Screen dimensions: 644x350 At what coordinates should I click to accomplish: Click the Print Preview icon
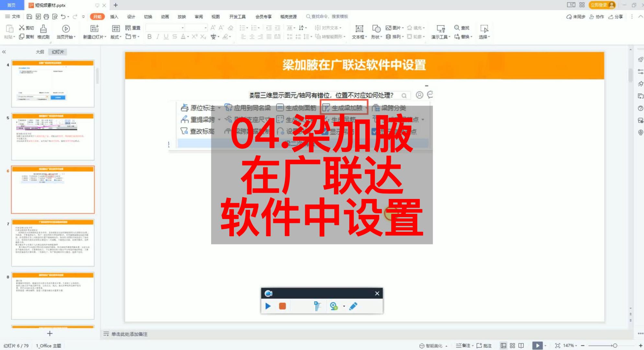pyautogui.click(x=55, y=17)
